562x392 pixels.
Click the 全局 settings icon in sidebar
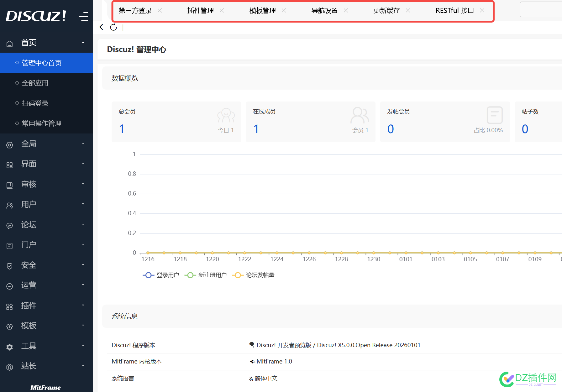click(10, 145)
